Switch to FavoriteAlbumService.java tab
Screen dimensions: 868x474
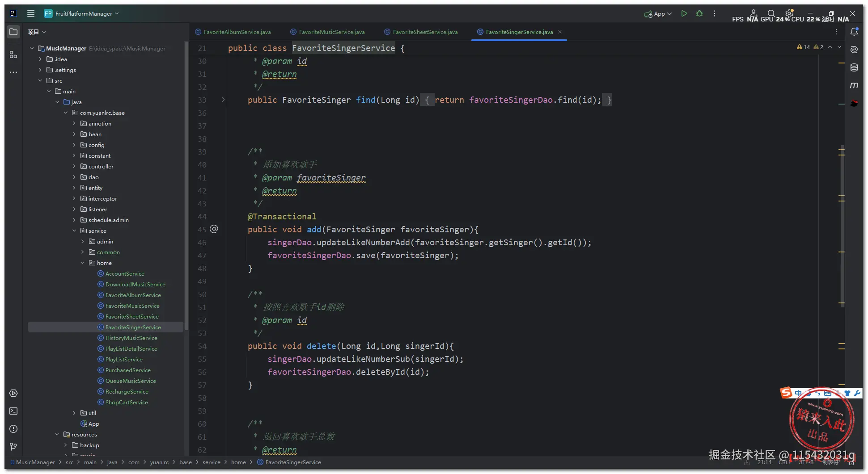pyautogui.click(x=233, y=32)
